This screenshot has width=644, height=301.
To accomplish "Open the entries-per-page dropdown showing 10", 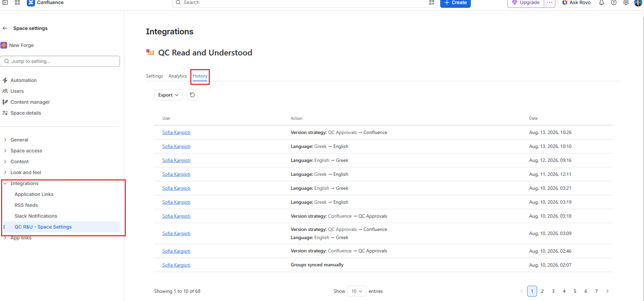I will tap(357, 291).
